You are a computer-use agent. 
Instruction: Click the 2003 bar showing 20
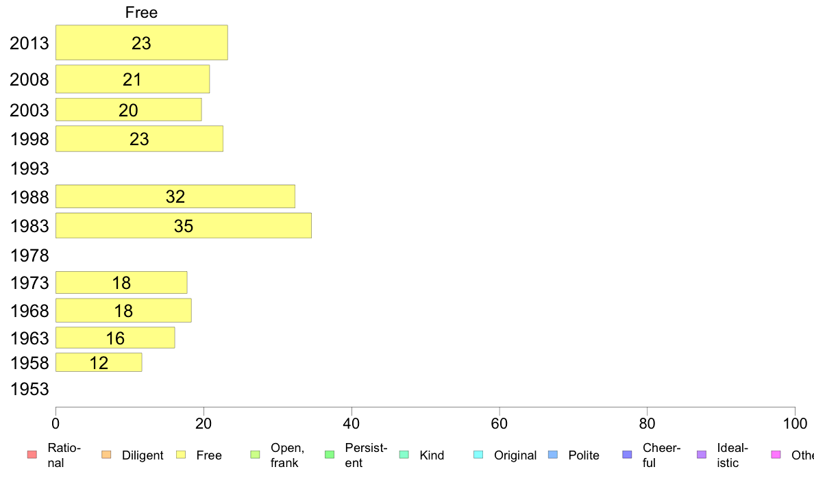point(128,110)
